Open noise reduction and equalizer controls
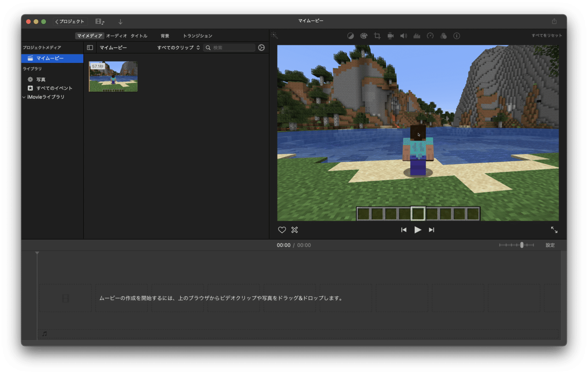This screenshot has width=588, height=374. [417, 36]
